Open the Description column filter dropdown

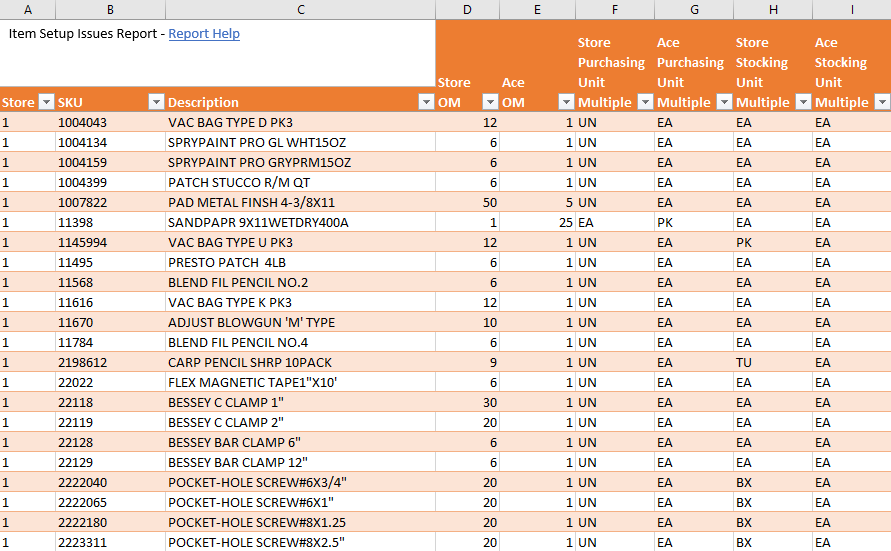point(426,102)
